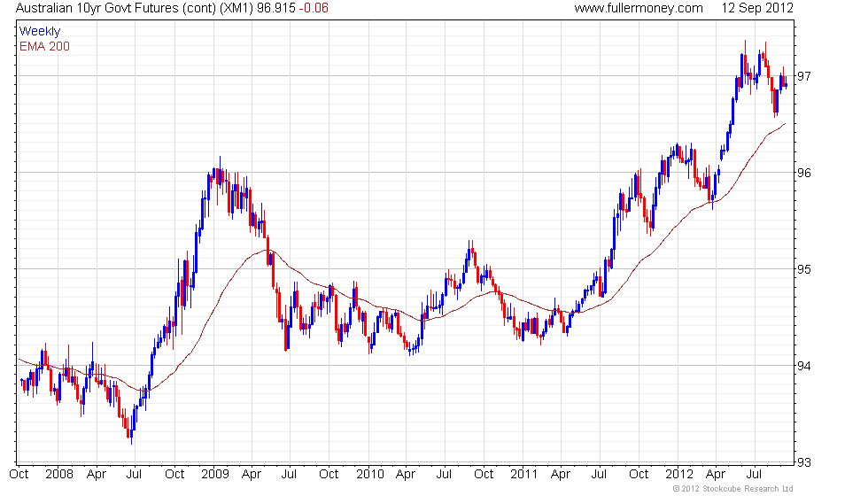Click the 2012 year label on time axis
The height and width of the screenshot is (496, 868).
click(x=679, y=475)
